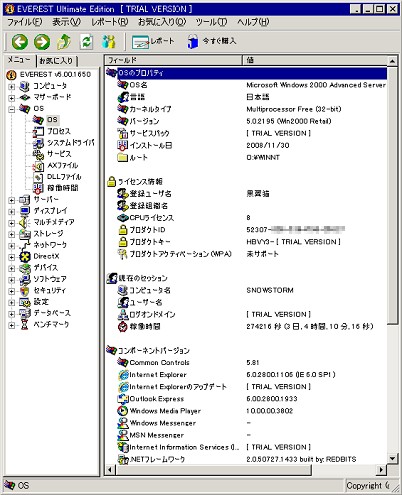Click the データベース icon in the tree
The height and width of the screenshot is (495, 402).
[x=25, y=314]
